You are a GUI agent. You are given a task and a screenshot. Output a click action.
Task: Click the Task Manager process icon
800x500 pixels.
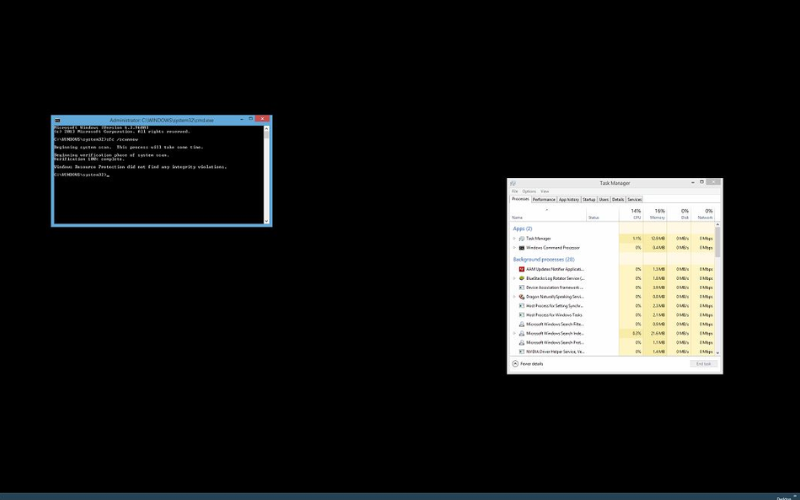click(x=521, y=239)
